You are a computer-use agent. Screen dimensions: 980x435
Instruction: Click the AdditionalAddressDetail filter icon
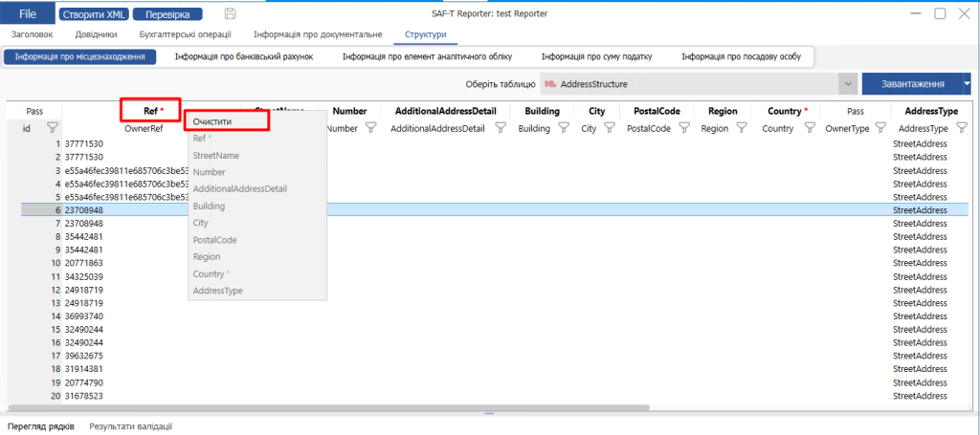click(501, 128)
